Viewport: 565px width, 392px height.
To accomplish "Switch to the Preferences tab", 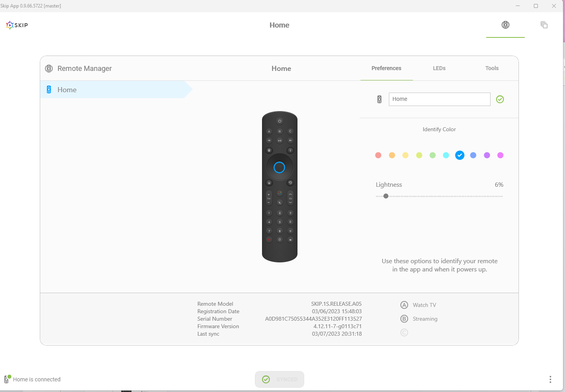I will click(x=386, y=68).
